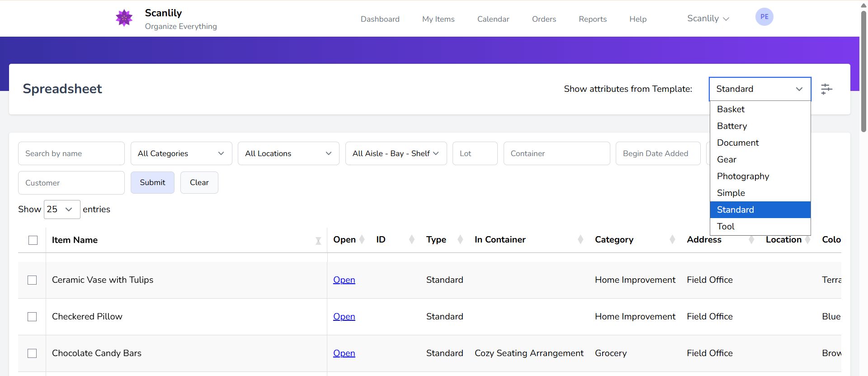The width and height of the screenshot is (868, 376).
Task: Choose Simple from the template list
Action: point(760,193)
